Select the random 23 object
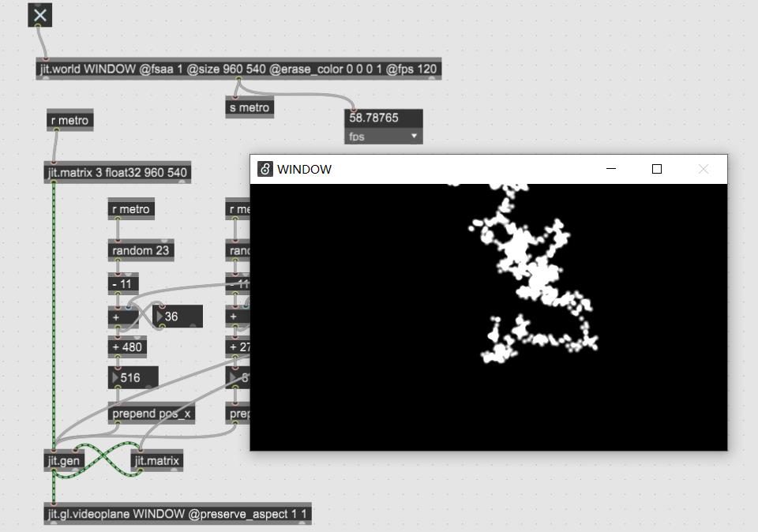 pyautogui.click(x=140, y=251)
